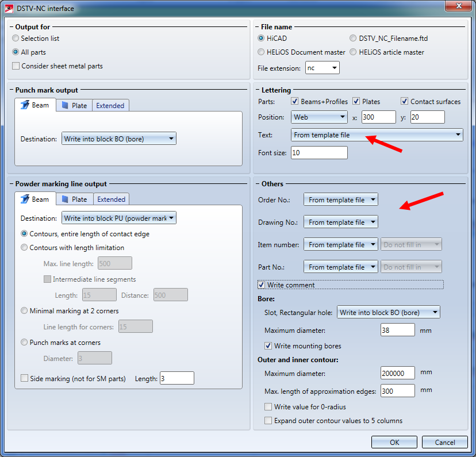
Task: Open the Part No. From template file dropdown
Action: point(340,267)
